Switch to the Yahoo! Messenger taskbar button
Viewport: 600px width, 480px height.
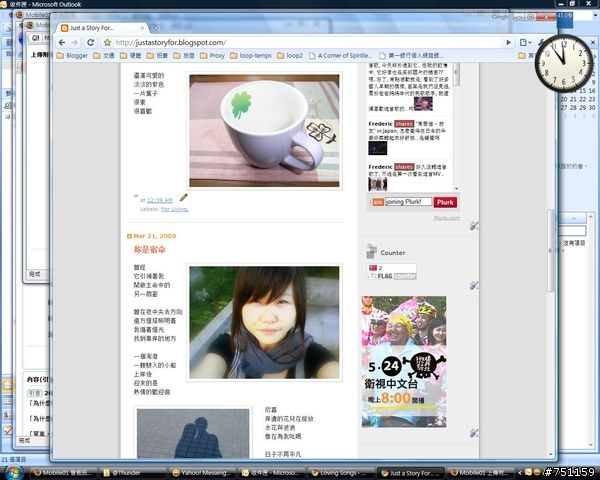pos(202,473)
